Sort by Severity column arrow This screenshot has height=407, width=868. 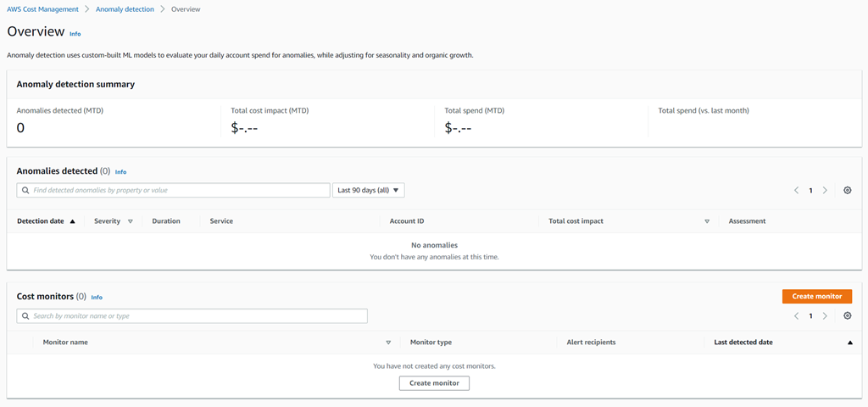(130, 221)
